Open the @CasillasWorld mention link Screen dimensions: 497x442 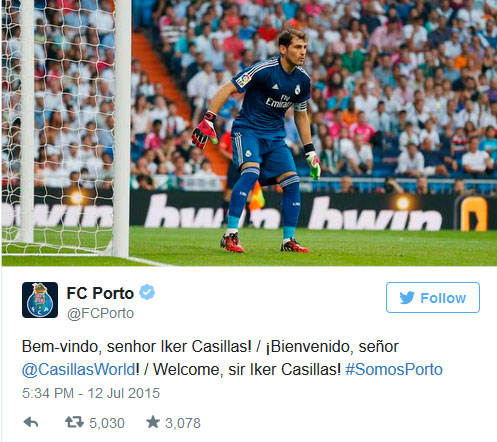tap(79, 369)
